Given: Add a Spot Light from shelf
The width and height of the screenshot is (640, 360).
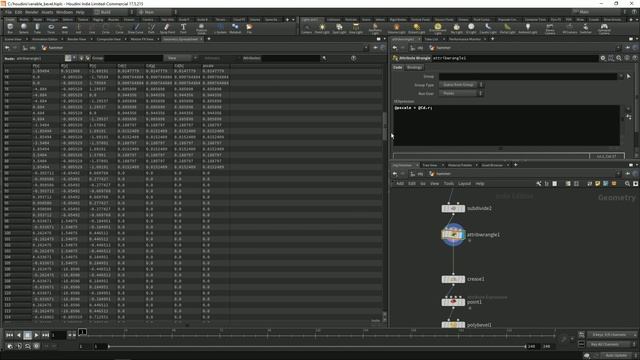Looking at the screenshot, I should [x=339, y=28].
